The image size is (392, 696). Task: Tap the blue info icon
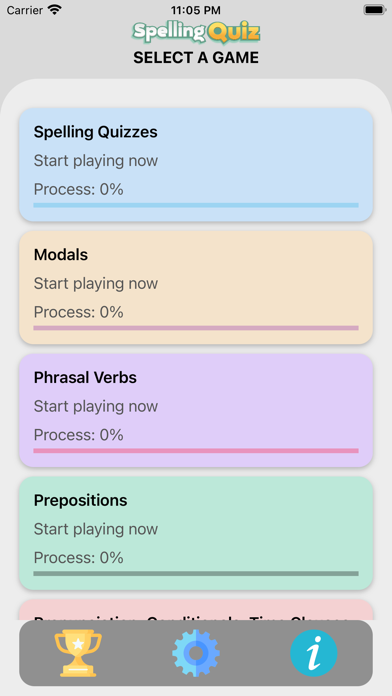pyautogui.click(x=314, y=653)
